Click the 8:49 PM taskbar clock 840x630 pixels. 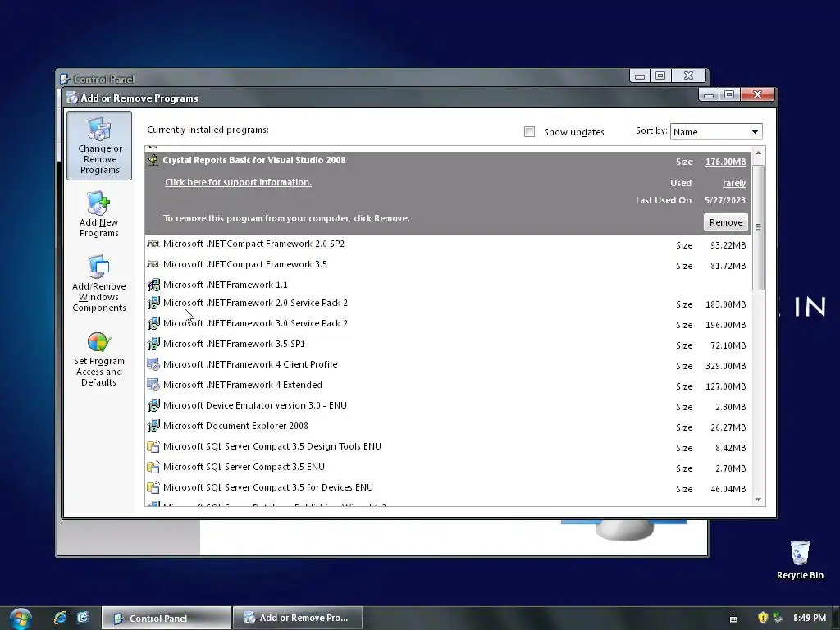tap(810, 619)
